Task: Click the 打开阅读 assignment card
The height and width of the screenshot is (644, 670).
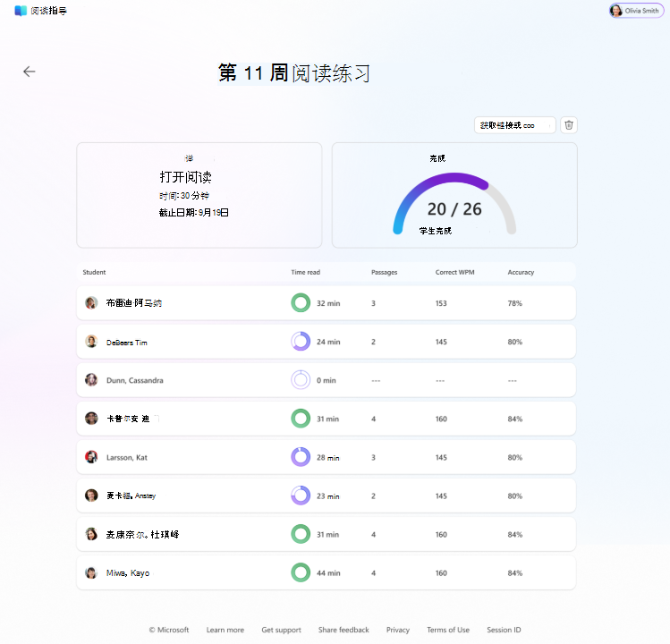Action: click(x=199, y=195)
